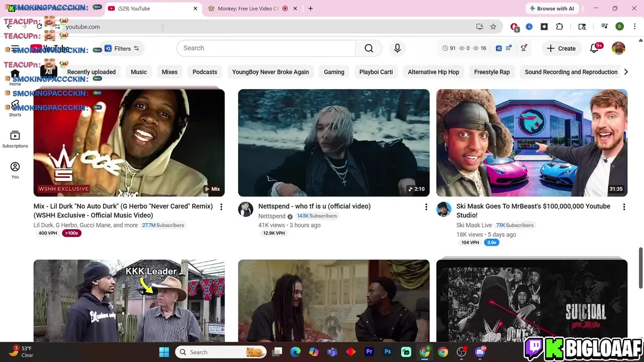Click the YouTube search magnifier button
The height and width of the screenshot is (362, 644).
pos(369,48)
